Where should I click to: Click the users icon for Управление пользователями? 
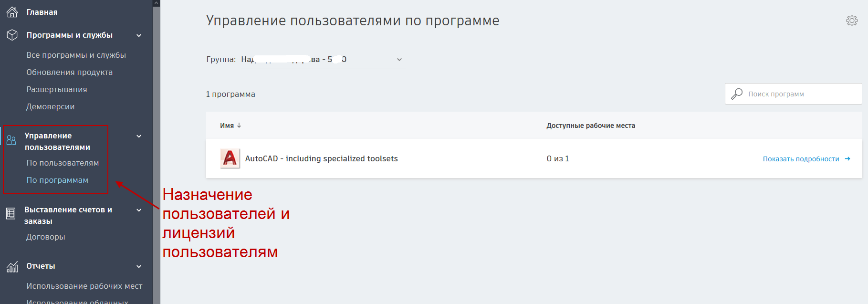pyautogui.click(x=11, y=140)
